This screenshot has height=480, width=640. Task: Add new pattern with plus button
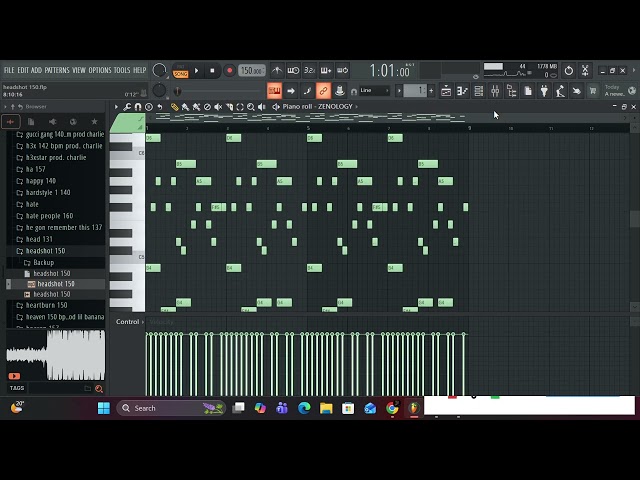(431, 91)
